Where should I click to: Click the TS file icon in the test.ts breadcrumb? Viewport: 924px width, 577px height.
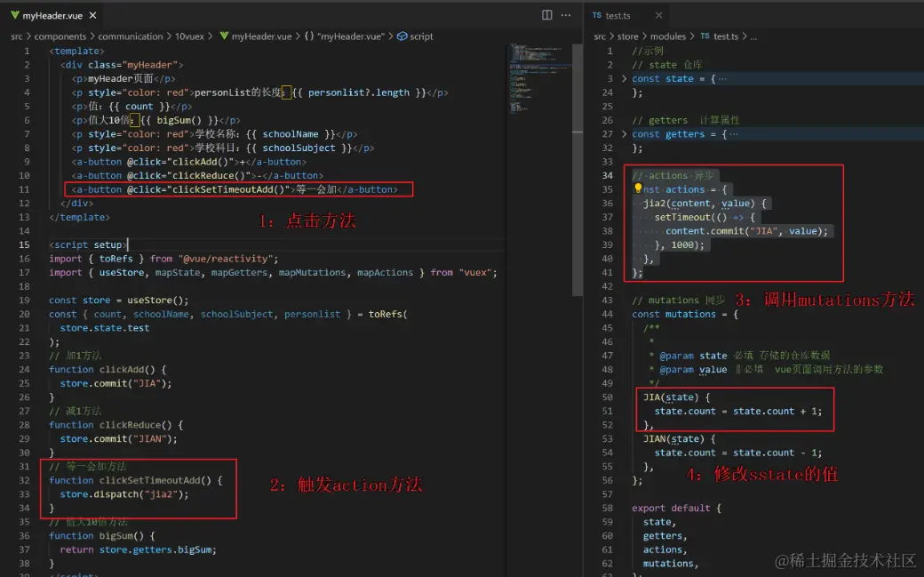point(705,36)
